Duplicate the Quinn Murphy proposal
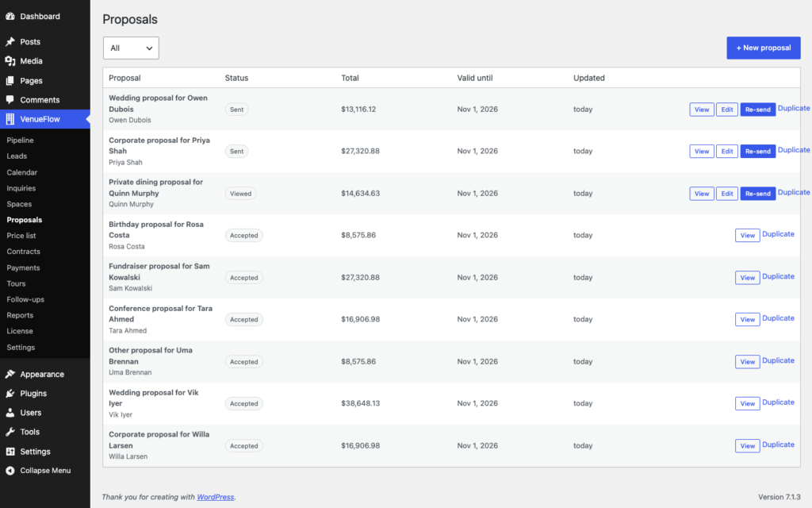This screenshot has height=508, width=812. point(794,192)
